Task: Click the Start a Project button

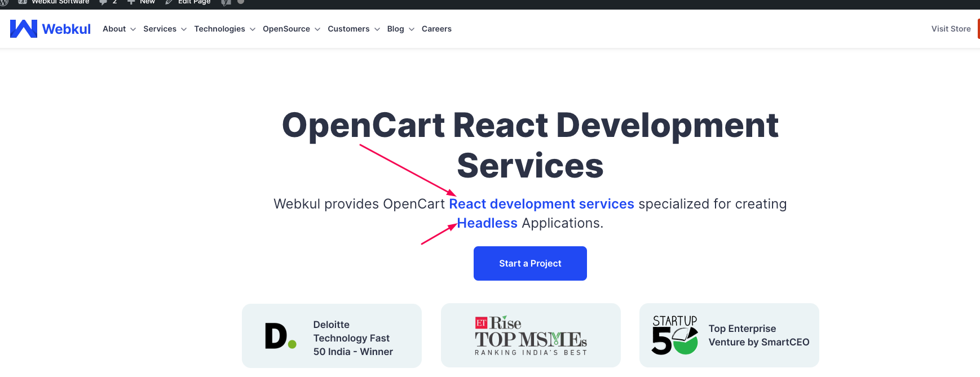Action: click(x=530, y=263)
